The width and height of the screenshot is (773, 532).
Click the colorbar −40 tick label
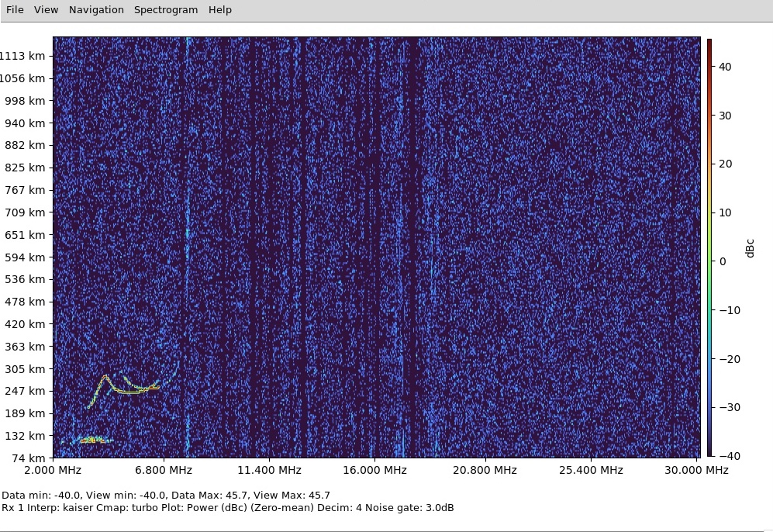pos(730,457)
